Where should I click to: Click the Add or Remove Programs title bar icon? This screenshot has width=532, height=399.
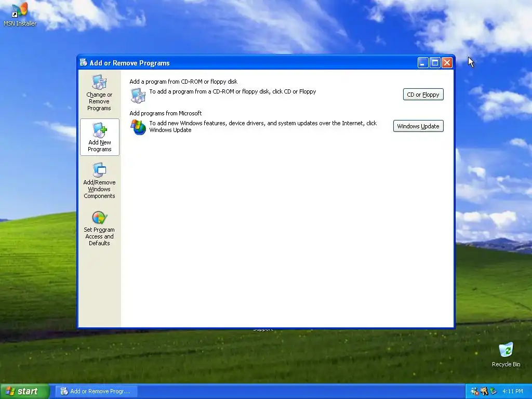coord(83,62)
